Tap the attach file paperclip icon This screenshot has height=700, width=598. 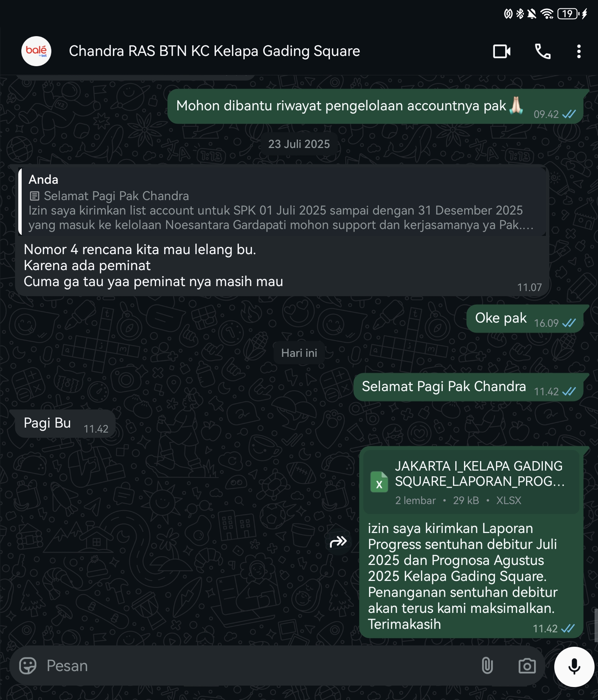click(x=487, y=666)
